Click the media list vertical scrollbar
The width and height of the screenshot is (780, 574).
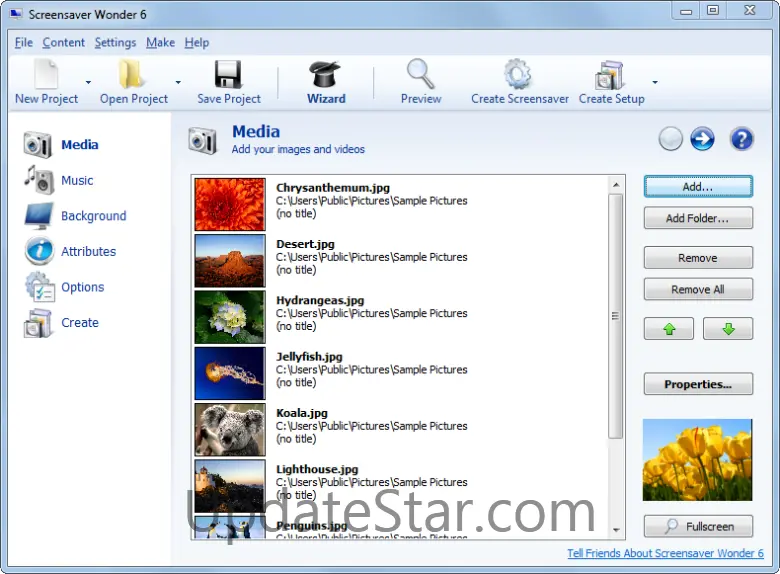[x=616, y=316]
